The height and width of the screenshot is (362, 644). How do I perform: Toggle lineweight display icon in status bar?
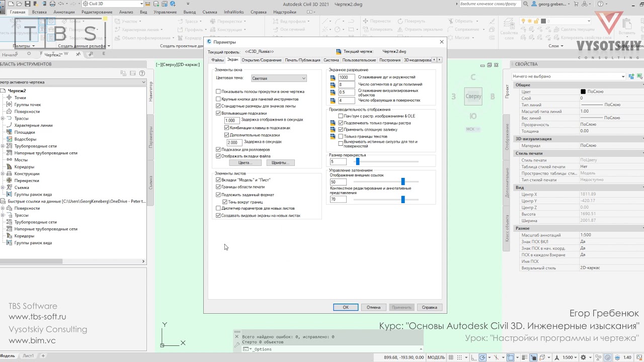pyautogui.click(x=525, y=357)
